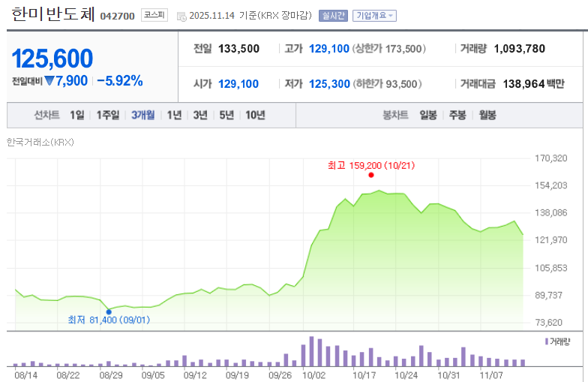
Task: Click the current price 125,600
Action: [52, 59]
